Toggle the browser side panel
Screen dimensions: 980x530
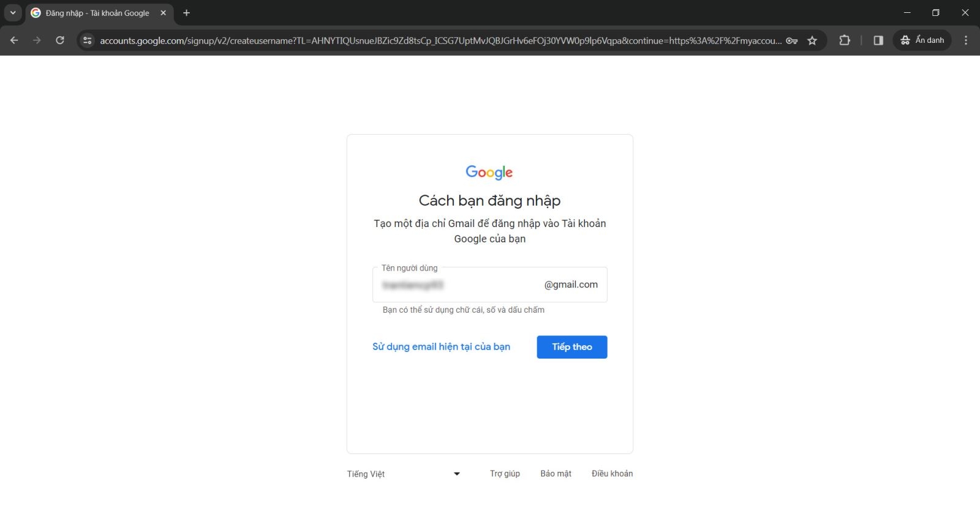[878, 40]
